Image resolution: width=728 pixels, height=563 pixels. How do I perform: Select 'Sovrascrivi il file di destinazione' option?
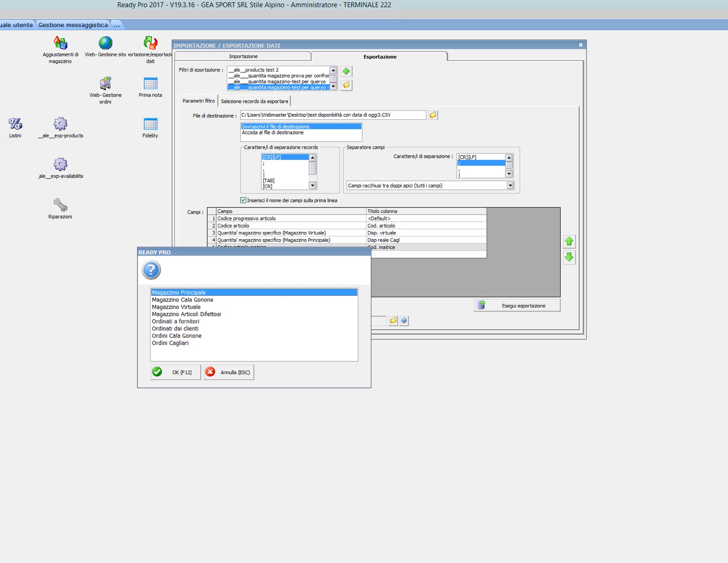pos(301,127)
